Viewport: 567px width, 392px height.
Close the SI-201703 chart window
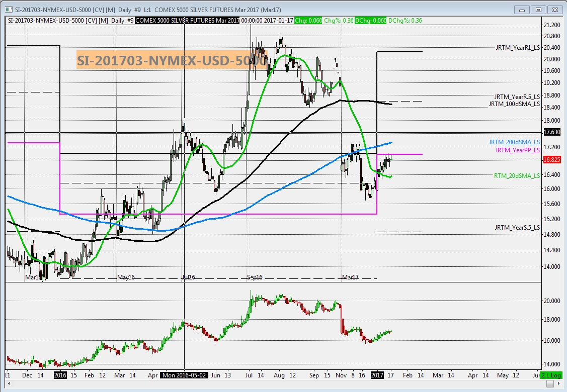(555, 10)
